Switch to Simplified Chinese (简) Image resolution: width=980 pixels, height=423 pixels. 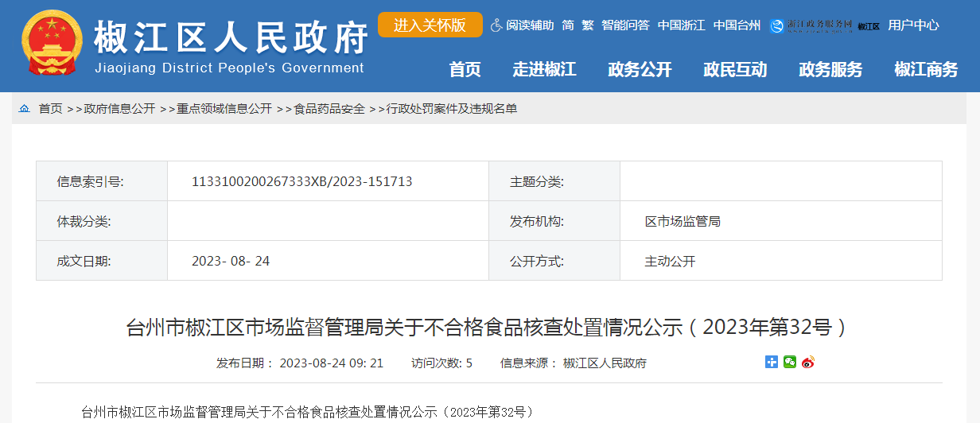(x=568, y=25)
